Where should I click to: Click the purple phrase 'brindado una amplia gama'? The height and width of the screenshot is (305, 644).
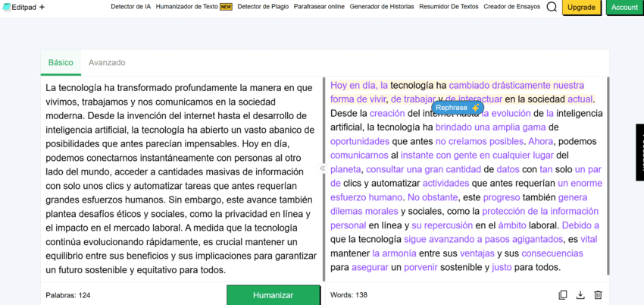490,127
